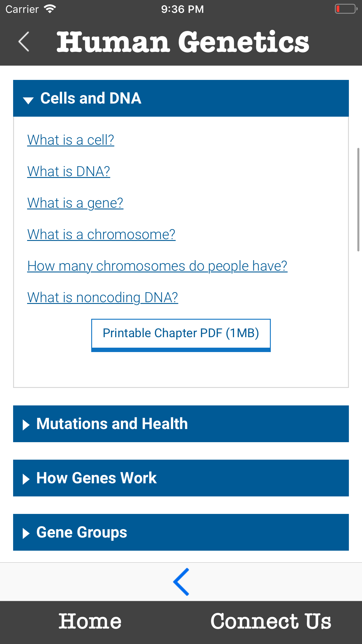Click the Printable Chapter PDF button
The height and width of the screenshot is (644, 362).
pyautogui.click(x=181, y=335)
